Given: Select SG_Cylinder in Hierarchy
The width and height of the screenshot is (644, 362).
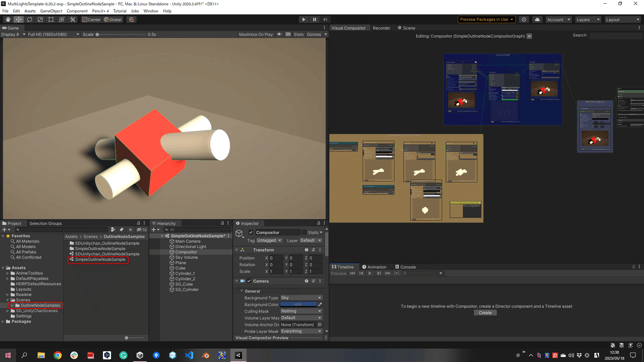Looking at the screenshot, I should tap(187, 290).
